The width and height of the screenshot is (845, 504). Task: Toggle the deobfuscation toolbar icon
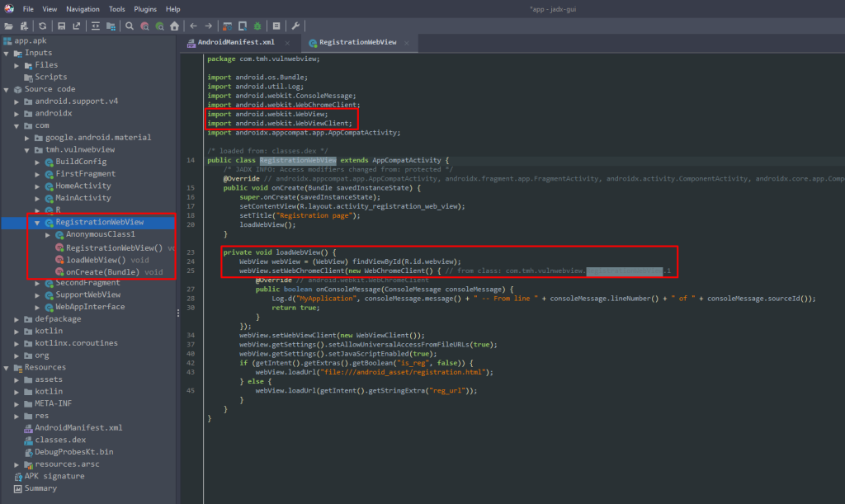pos(228,26)
